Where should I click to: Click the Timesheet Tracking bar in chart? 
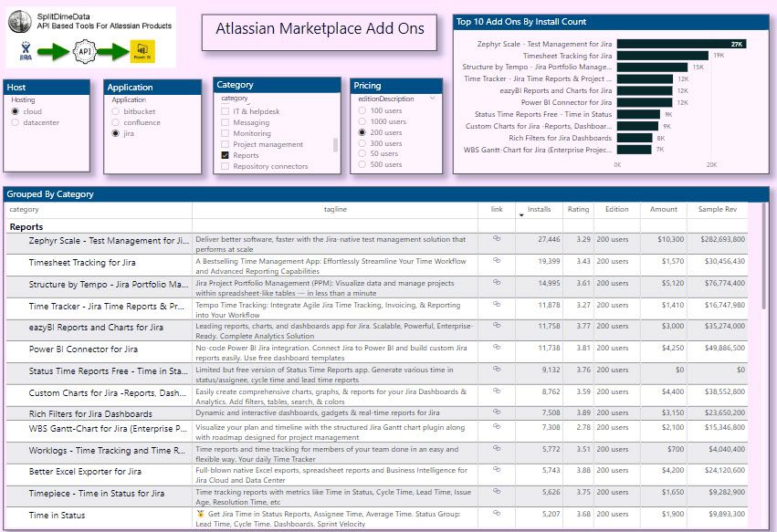(663, 56)
